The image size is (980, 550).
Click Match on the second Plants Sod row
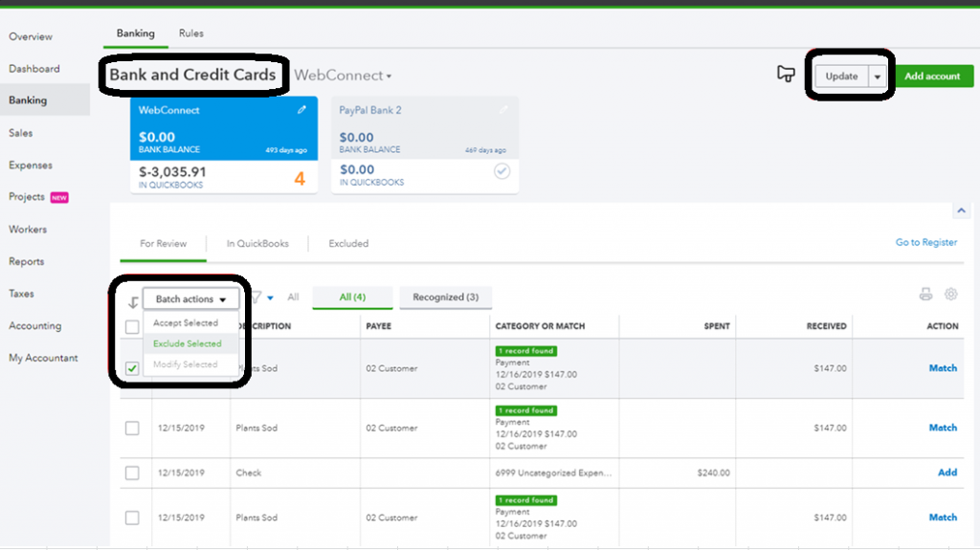(x=943, y=428)
